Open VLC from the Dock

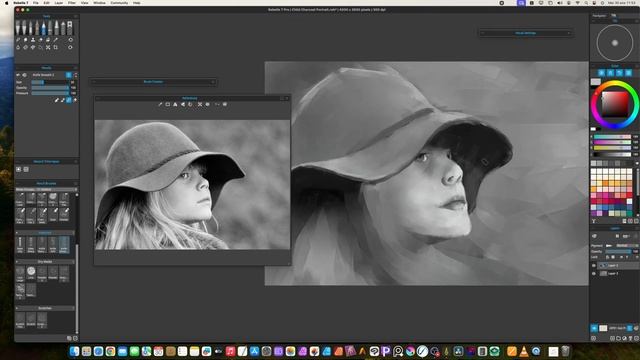click(x=524, y=351)
